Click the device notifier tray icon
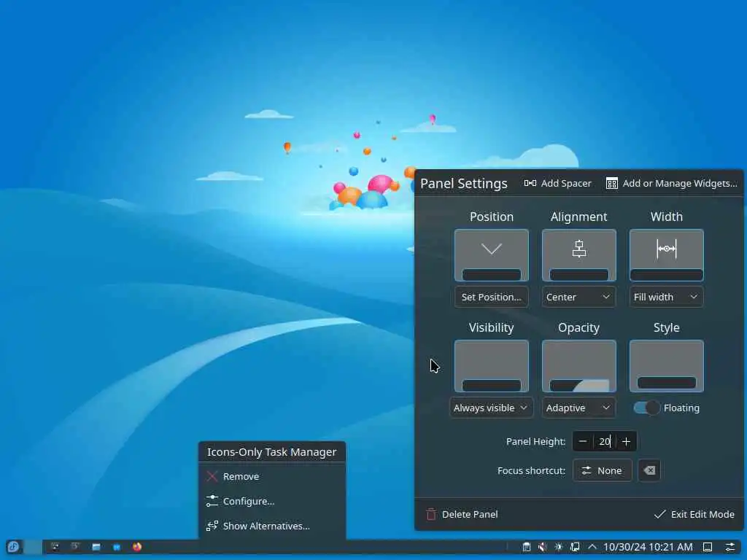The image size is (747, 560). click(x=575, y=547)
